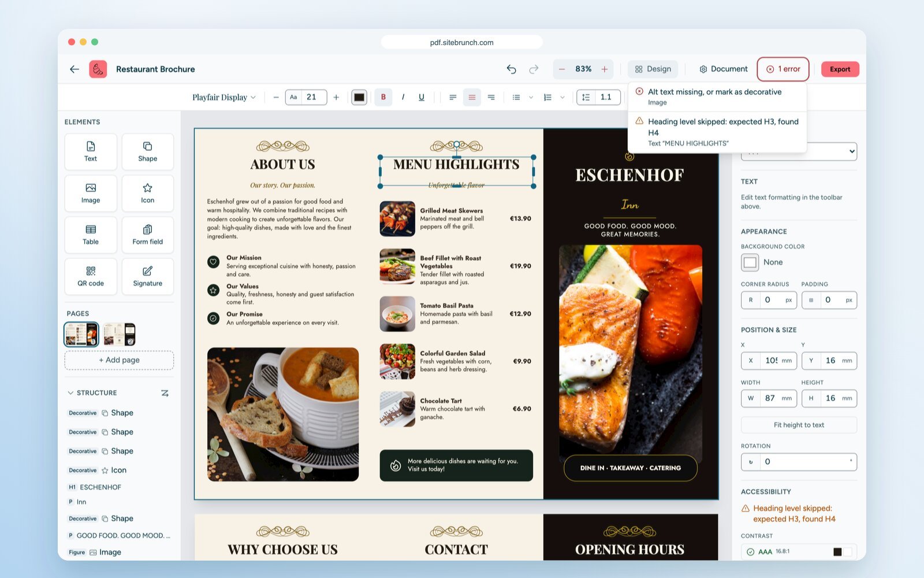The image size is (924, 578).
Task: Align text center
Action: point(472,97)
